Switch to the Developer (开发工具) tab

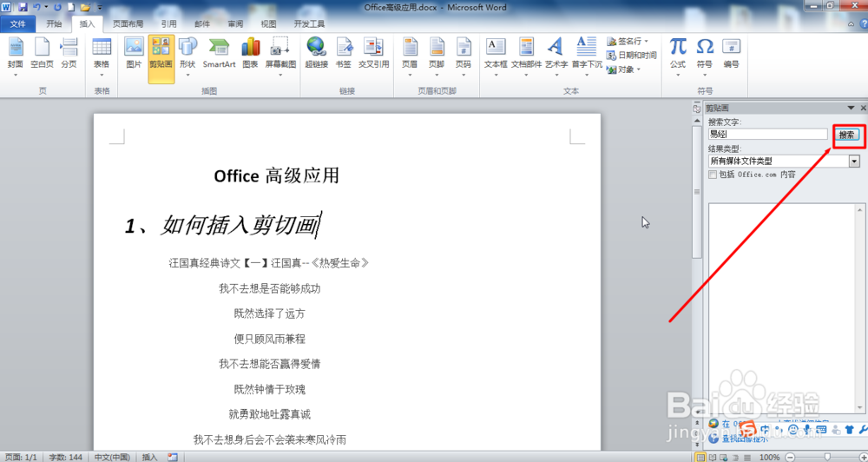[310, 23]
